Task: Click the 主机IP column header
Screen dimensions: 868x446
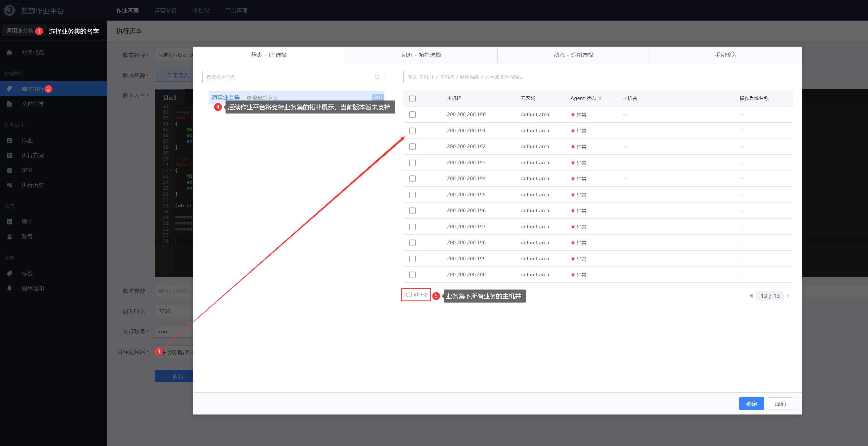Action: pos(454,98)
